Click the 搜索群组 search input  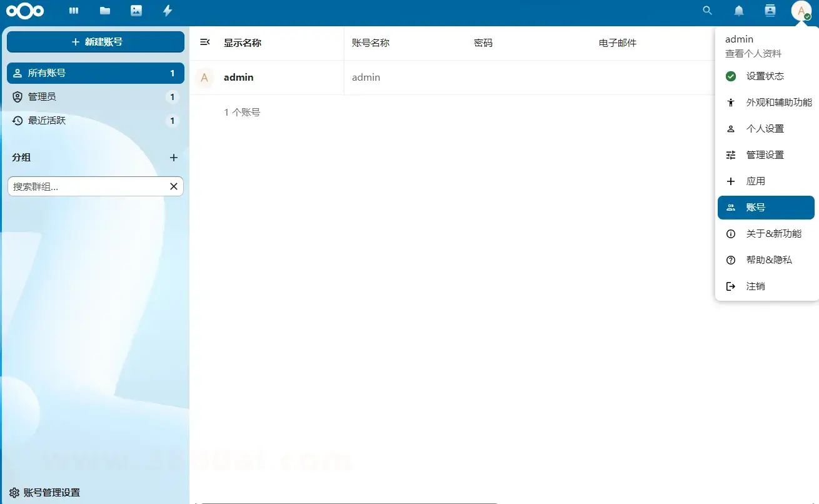point(88,186)
